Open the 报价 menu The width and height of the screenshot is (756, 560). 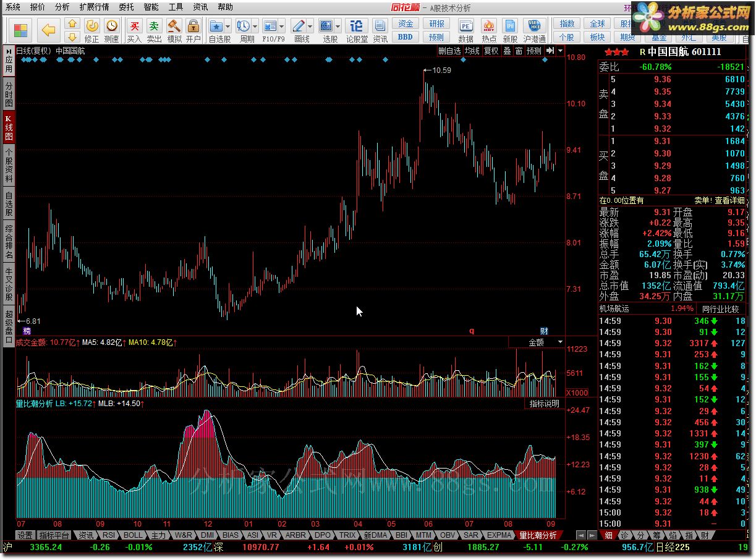pos(38,7)
